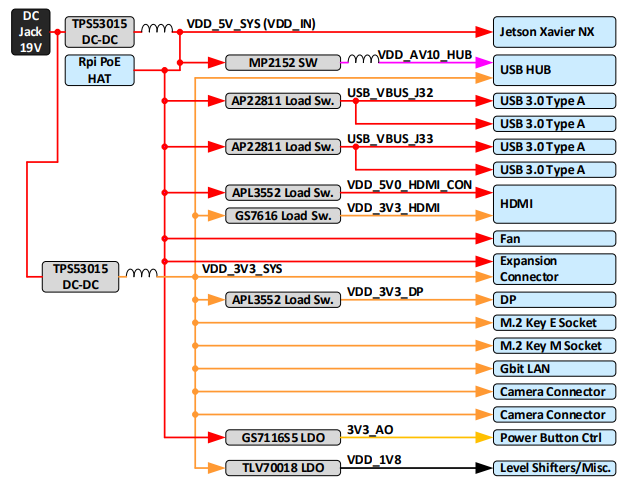Click the Rpi PoE HAT block
This screenshot has width=628, height=492.
point(99,70)
